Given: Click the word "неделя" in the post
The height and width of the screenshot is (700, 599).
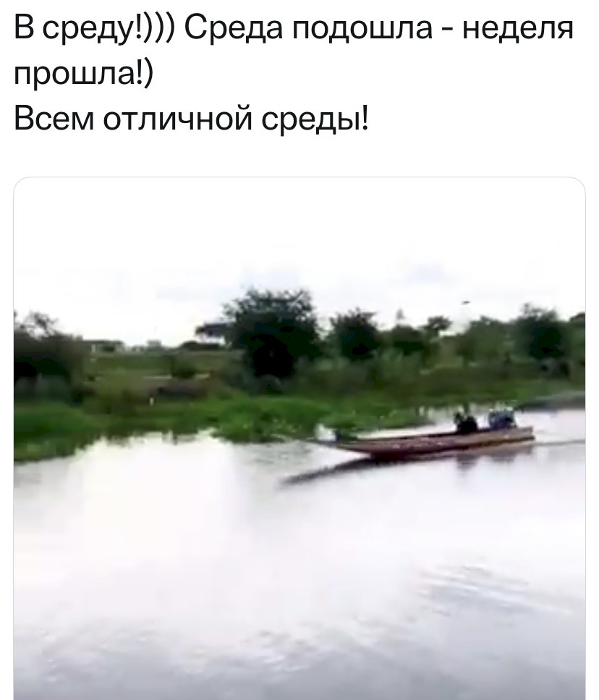Looking at the screenshot, I should (x=517, y=28).
